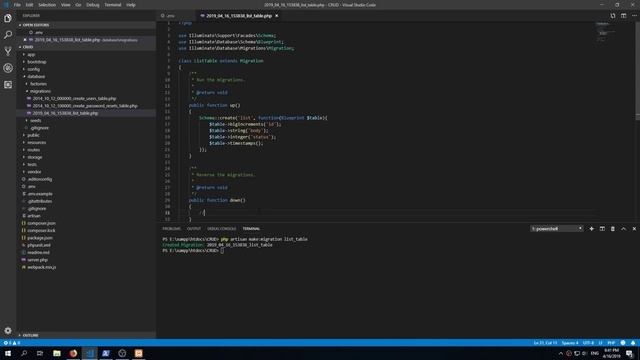Open composer.json in the explorer

41,223
